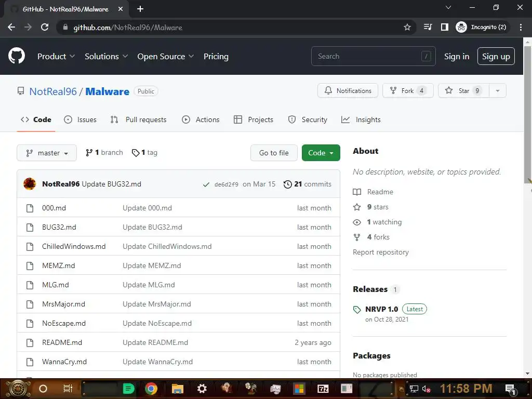Switch to the Insights tab
532x399 pixels.
click(x=361, y=120)
